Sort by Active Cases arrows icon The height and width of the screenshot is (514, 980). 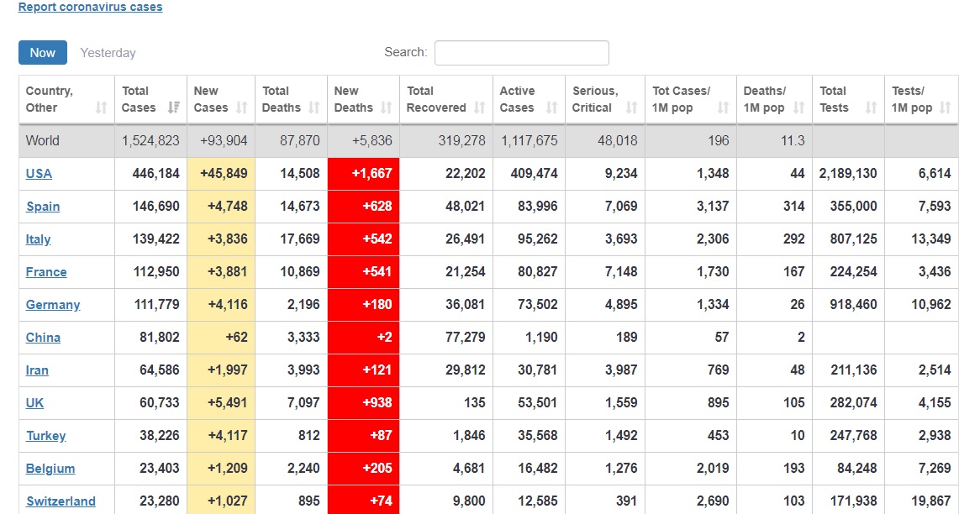pos(552,108)
